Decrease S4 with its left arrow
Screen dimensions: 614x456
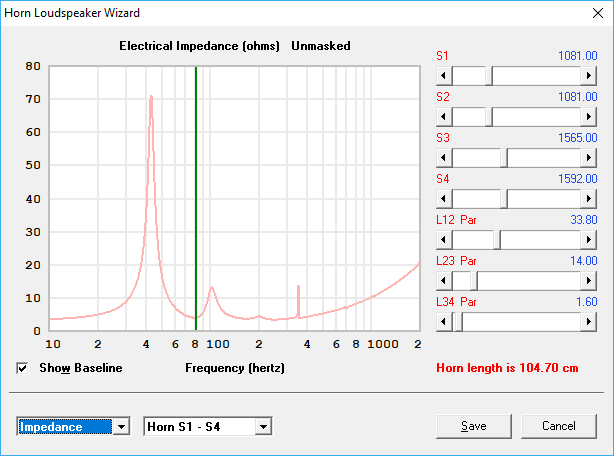[x=444, y=199]
